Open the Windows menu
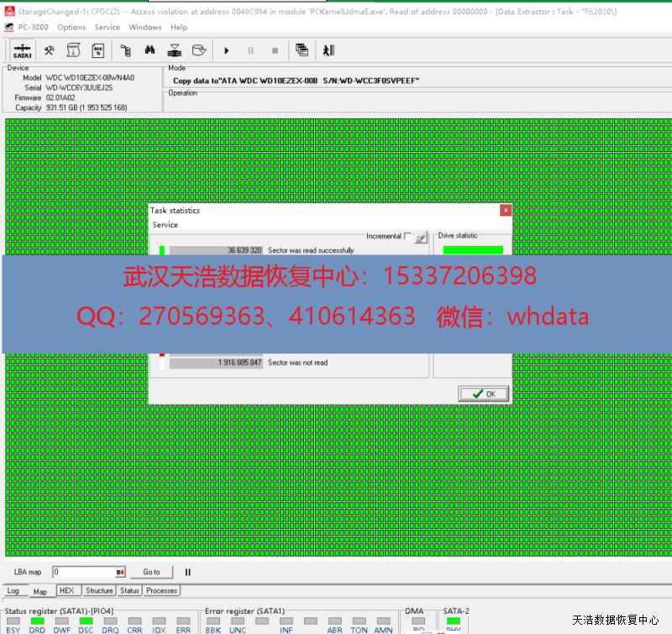Viewport: 672px width, 634px height. [x=144, y=27]
